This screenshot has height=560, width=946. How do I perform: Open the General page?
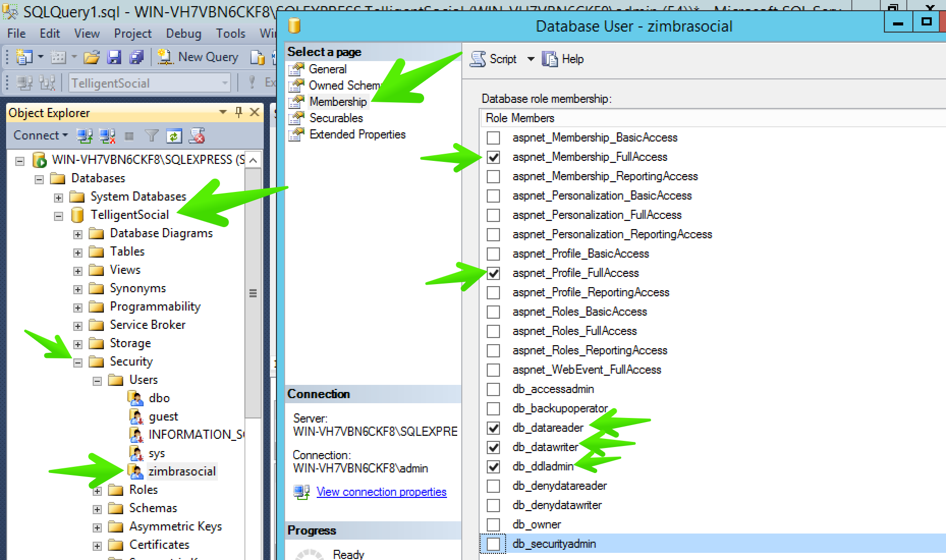327,69
